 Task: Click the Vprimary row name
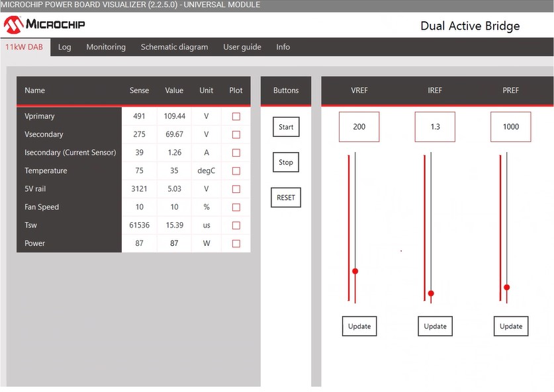pos(40,116)
